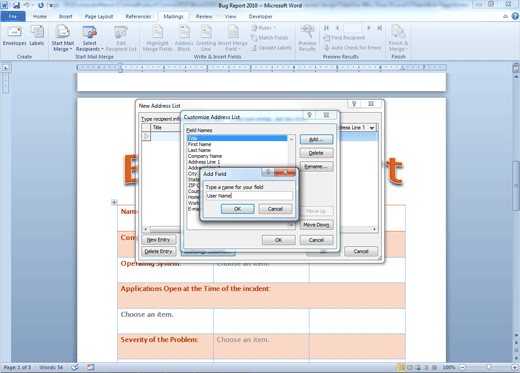The image size is (520, 373).
Task: Expand the Address Line 1 column dropdown
Action: [x=372, y=128]
